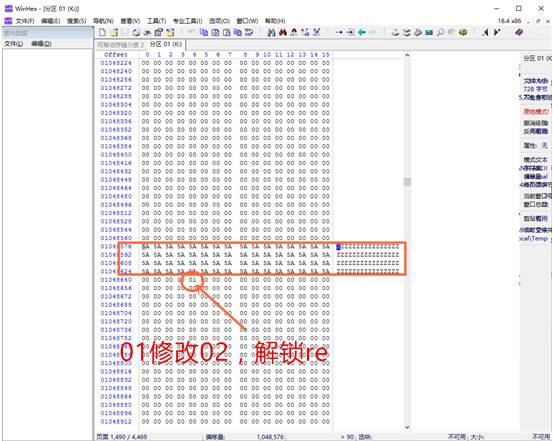
Task: Open the 工具(T) menu
Action: pos(156,21)
